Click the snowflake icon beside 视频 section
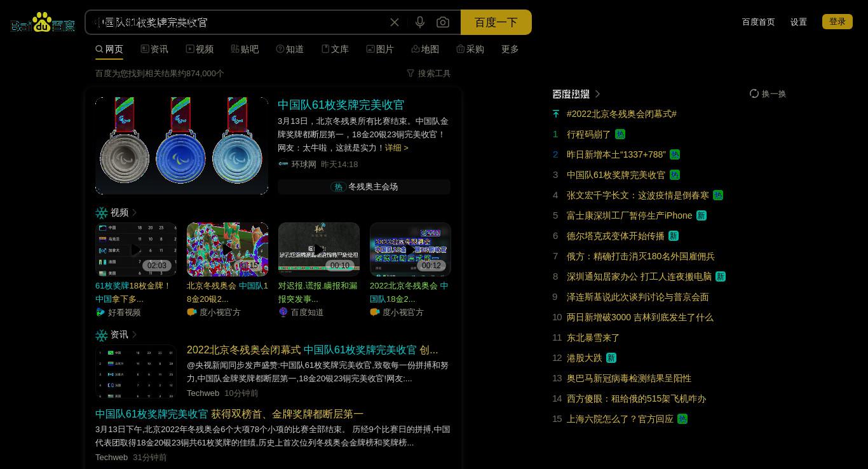 [x=102, y=213]
